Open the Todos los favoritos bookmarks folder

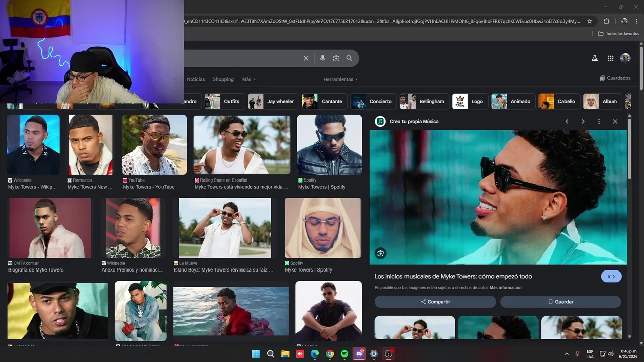tap(618, 33)
